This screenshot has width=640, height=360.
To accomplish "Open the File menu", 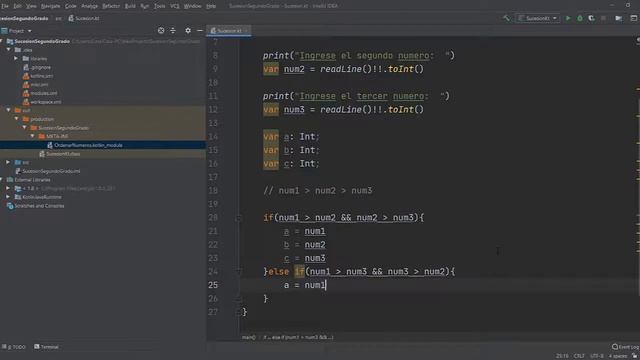I will tap(5, 6).
